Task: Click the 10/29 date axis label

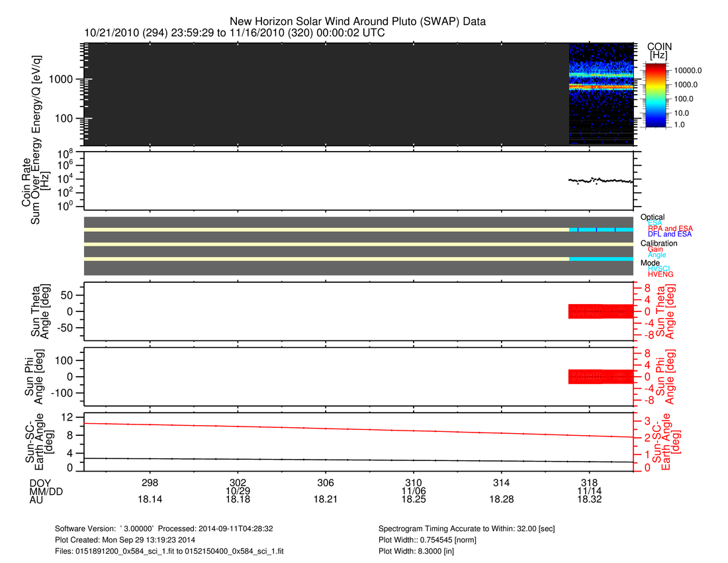Action: 238,491
